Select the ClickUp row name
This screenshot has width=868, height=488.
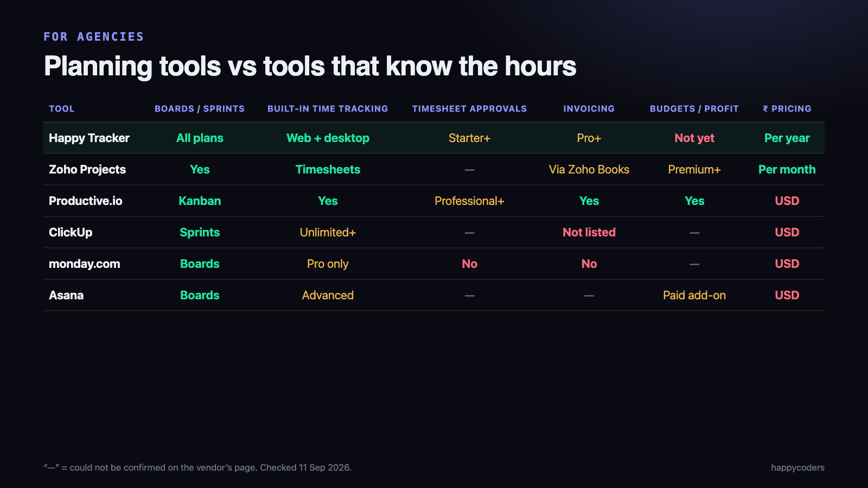(x=71, y=233)
